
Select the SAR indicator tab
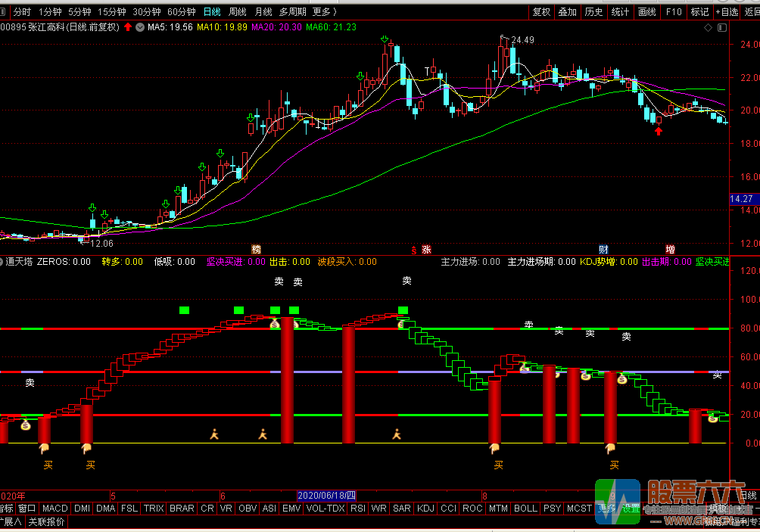point(402,509)
